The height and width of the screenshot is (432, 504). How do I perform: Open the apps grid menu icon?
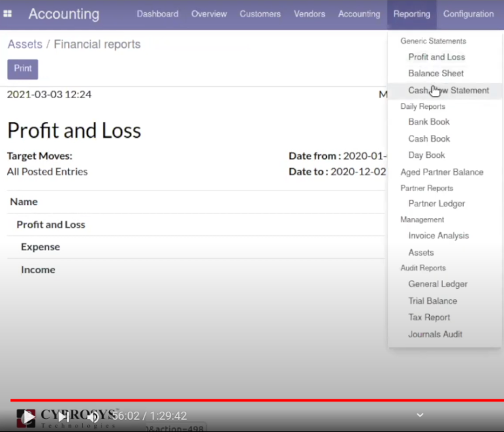pyautogui.click(x=7, y=14)
